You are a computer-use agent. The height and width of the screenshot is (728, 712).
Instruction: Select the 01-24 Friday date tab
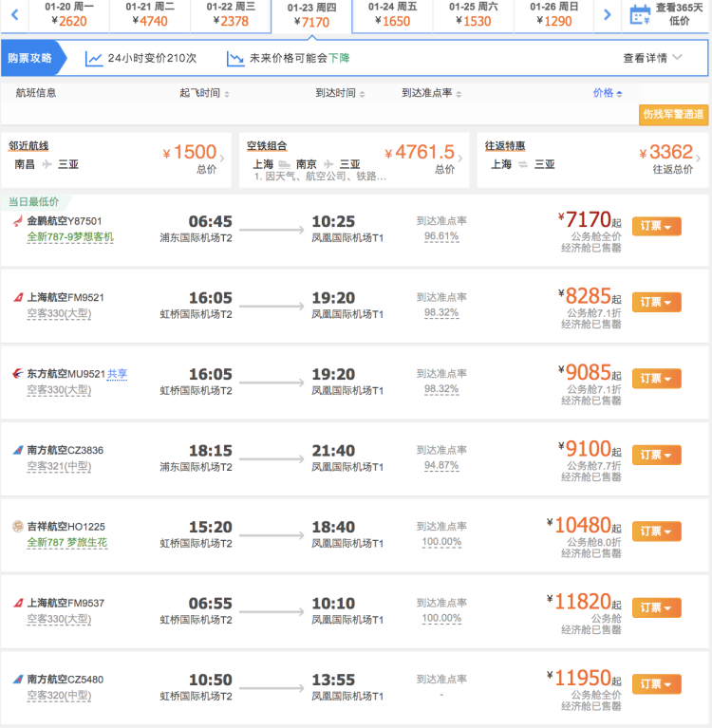click(392, 14)
